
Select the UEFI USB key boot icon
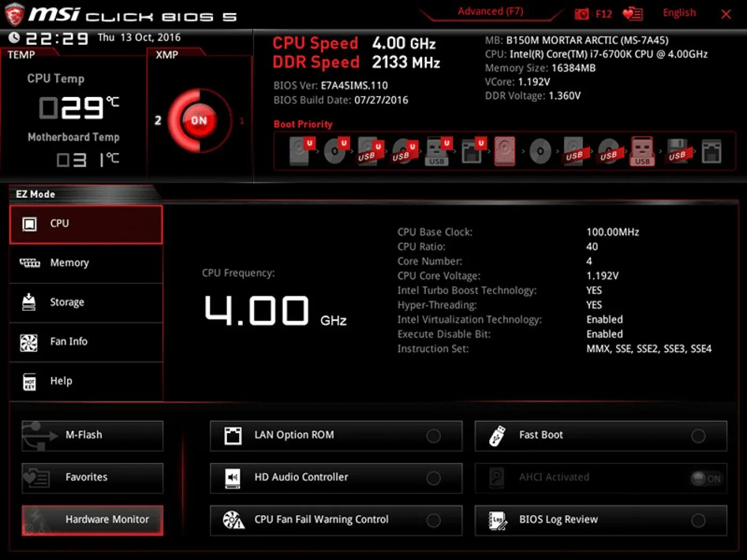click(x=438, y=151)
